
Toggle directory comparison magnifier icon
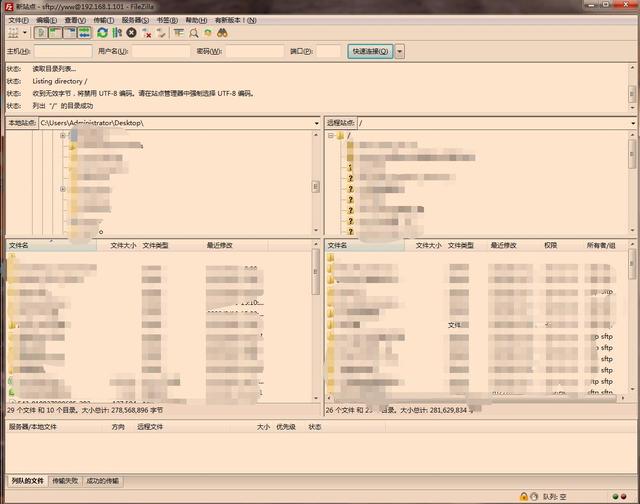pos(193,33)
